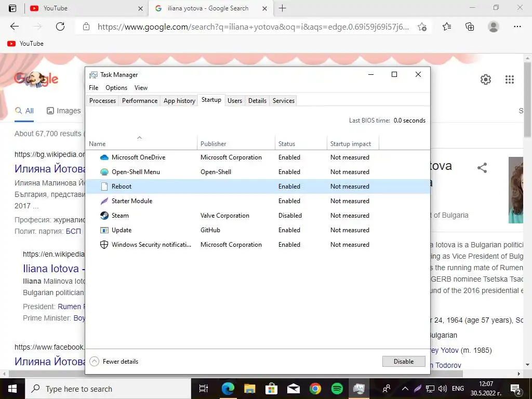Open Task Manager View menu
Screen dimensions: 532x399
(141, 88)
